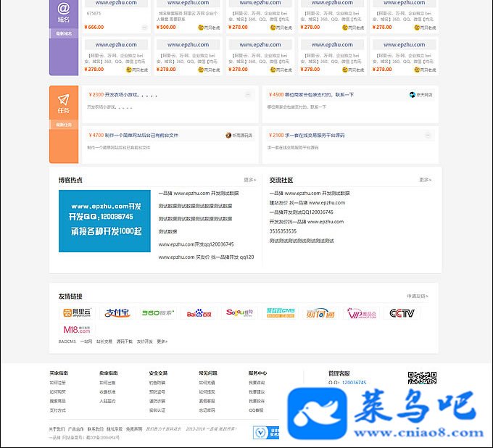Click the QR code in footer
The height and width of the screenshot is (448, 493).
click(422, 378)
